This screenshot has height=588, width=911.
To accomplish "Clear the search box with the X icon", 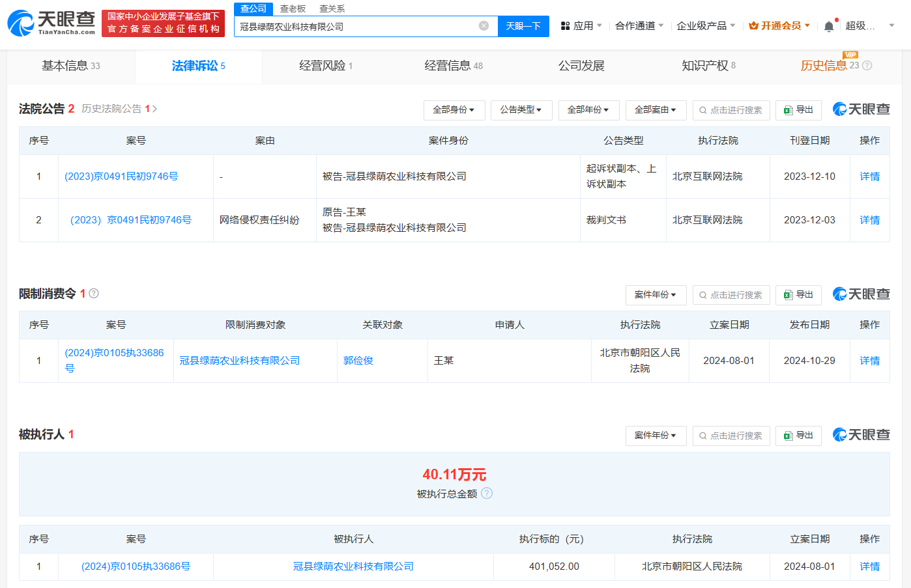I will click(484, 26).
